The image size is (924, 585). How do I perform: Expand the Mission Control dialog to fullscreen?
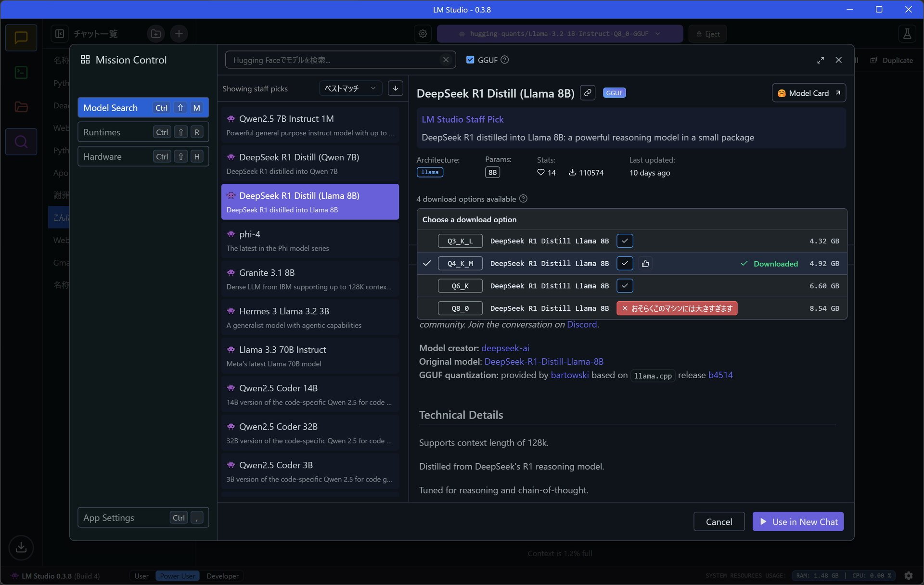tap(821, 60)
